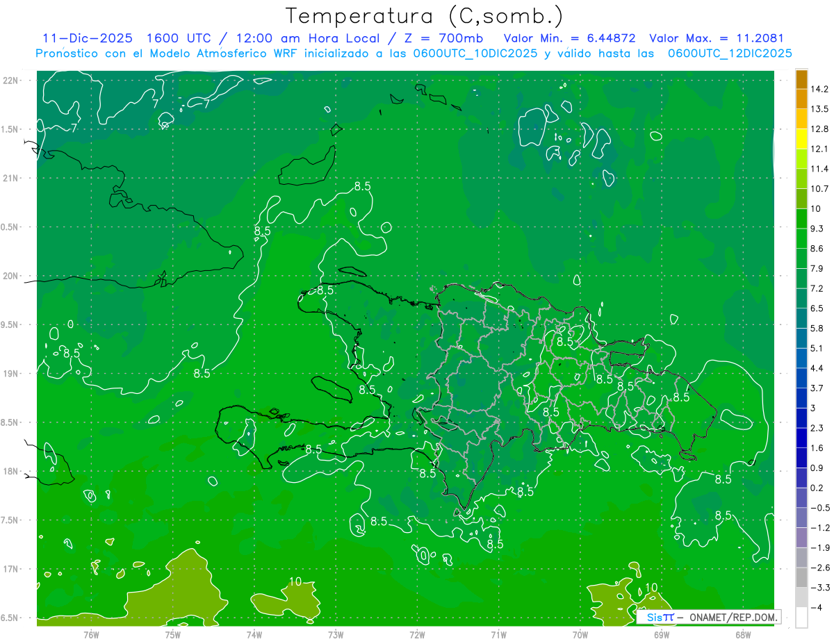This screenshot has width=834, height=644.
Task: Click the '11.4' colorbar value
Action: (820, 169)
